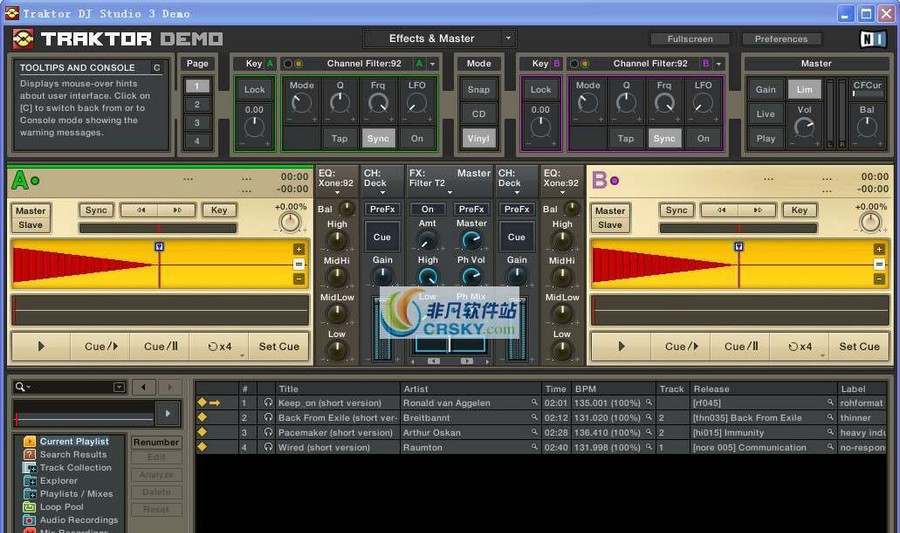Screen dimensions: 900x533
Task: Click the loop x4 button on Deck B
Action: 800,347
